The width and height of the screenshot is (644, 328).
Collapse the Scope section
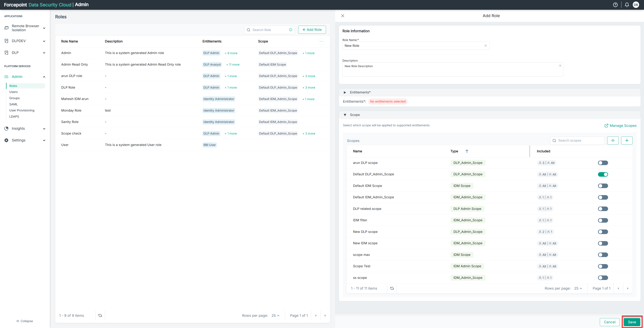345,115
